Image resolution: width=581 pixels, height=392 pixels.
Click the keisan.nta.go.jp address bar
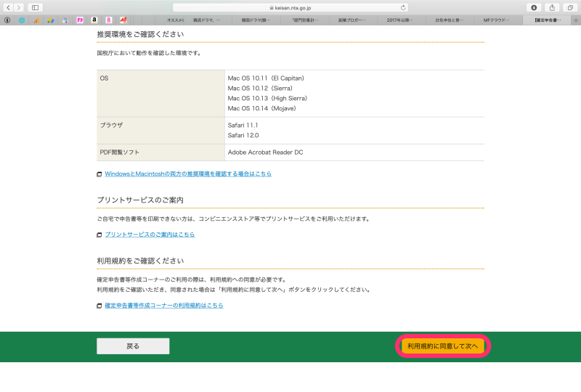pyautogui.click(x=290, y=7)
